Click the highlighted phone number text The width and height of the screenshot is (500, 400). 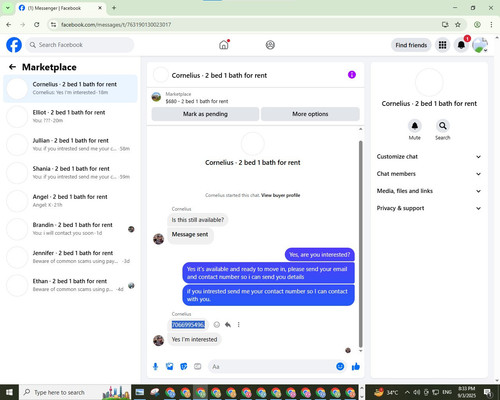pos(188,325)
